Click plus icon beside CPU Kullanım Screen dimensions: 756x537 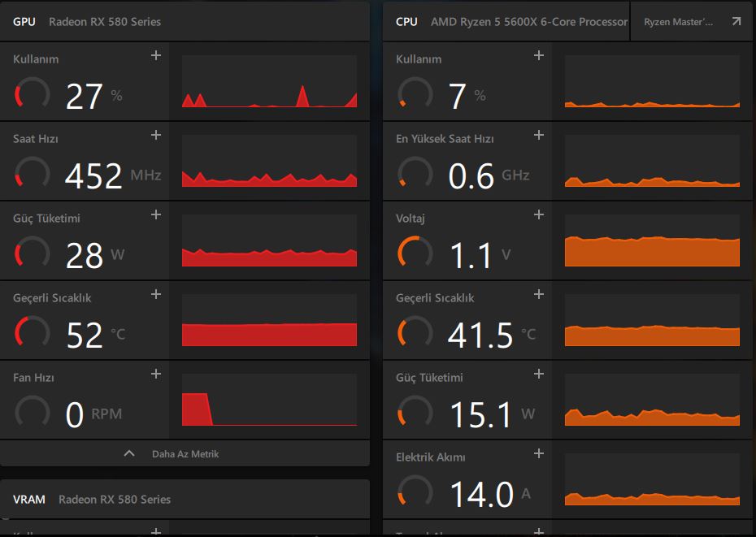[x=538, y=55]
